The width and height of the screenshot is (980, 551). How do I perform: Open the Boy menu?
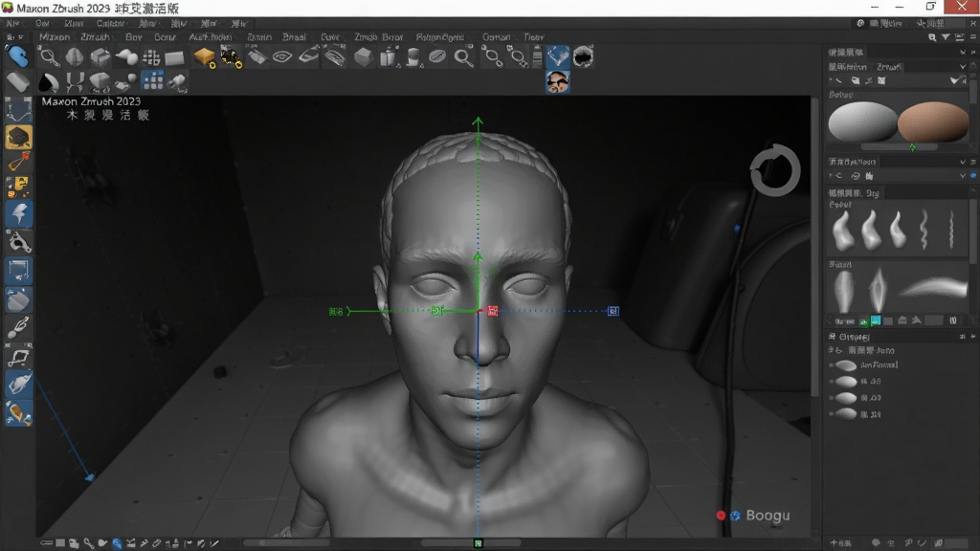[x=134, y=37]
